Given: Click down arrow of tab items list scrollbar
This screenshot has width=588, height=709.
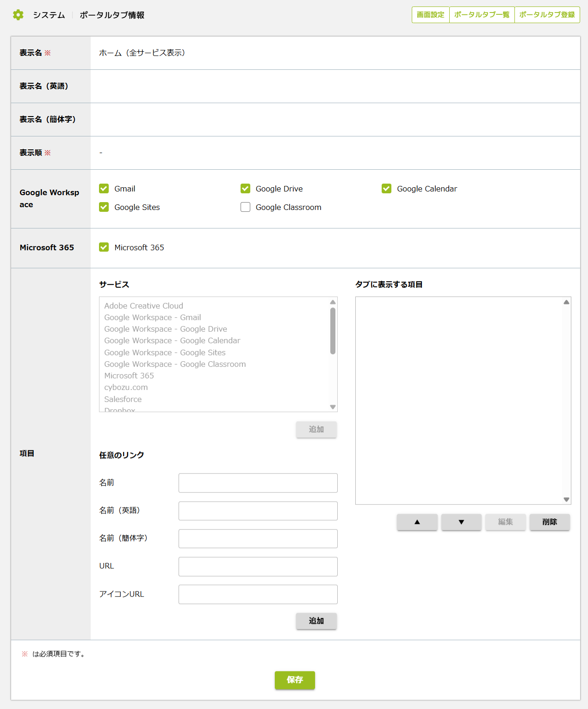Looking at the screenshot, I should coord(566,499).
